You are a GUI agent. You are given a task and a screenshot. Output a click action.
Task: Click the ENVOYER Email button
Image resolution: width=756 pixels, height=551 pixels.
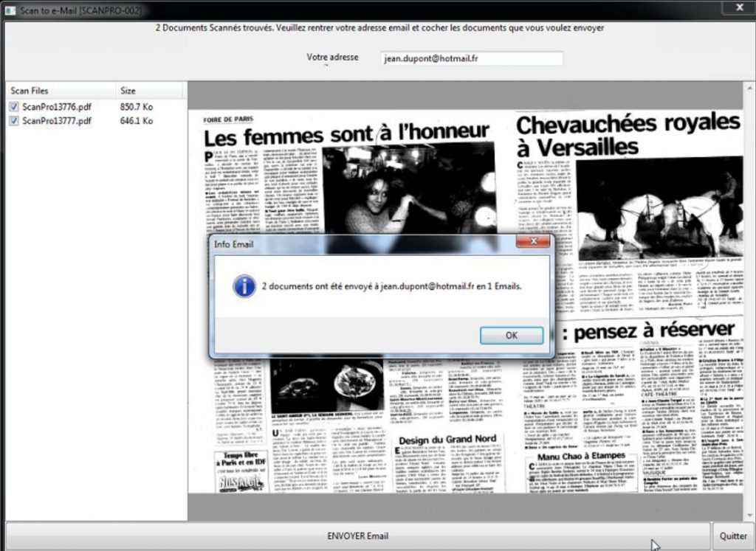coord(357,536)
